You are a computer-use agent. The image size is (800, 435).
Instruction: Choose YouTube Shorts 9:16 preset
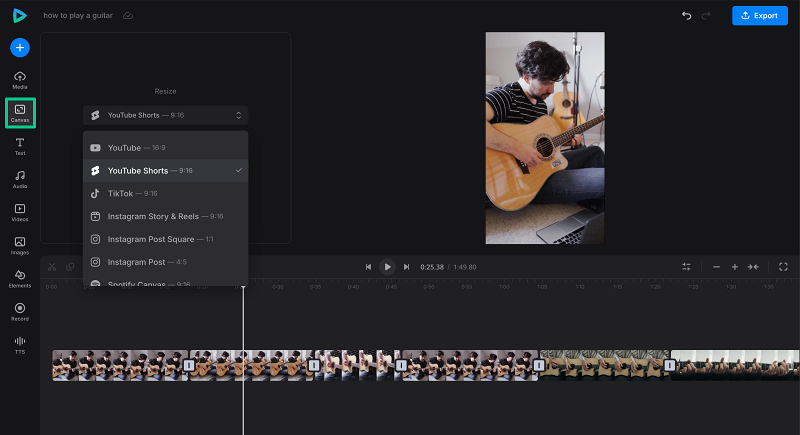click(x=165, y=171)
